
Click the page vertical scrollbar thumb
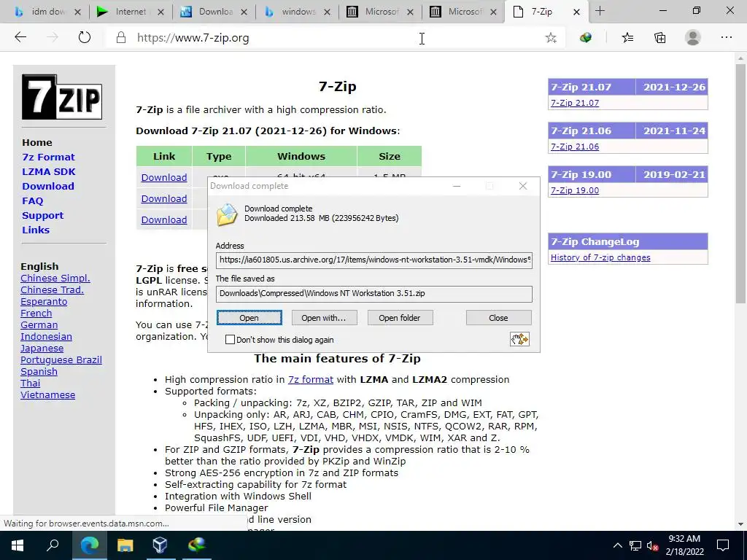coord(740,183)
